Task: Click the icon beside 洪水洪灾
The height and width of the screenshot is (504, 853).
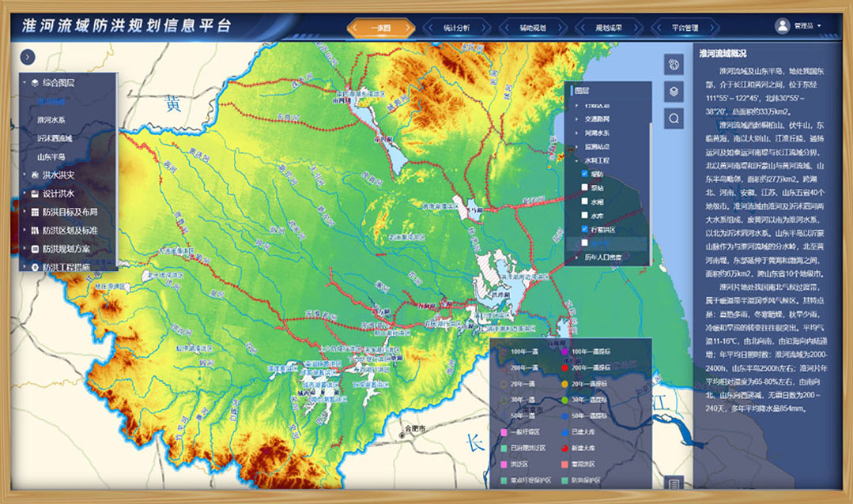Action: click(x=35, y=175)
